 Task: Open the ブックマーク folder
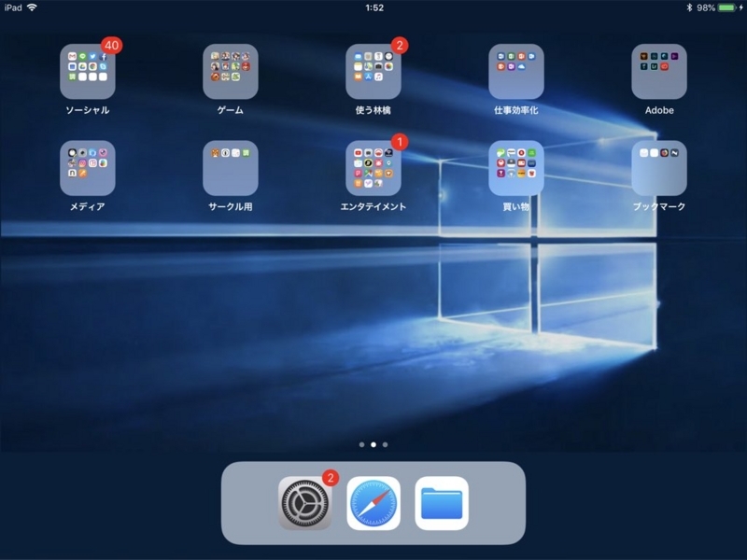[659, 168]
